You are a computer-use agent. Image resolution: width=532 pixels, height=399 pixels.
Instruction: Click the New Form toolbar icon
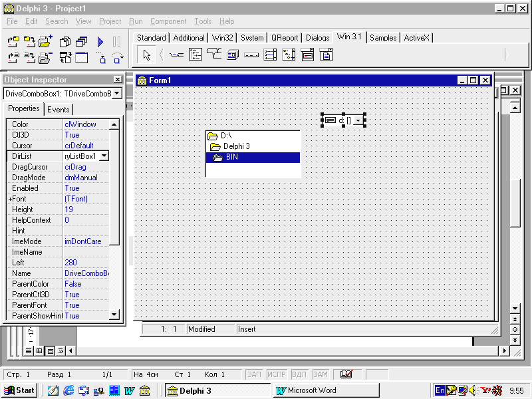(x=81, y=58)
